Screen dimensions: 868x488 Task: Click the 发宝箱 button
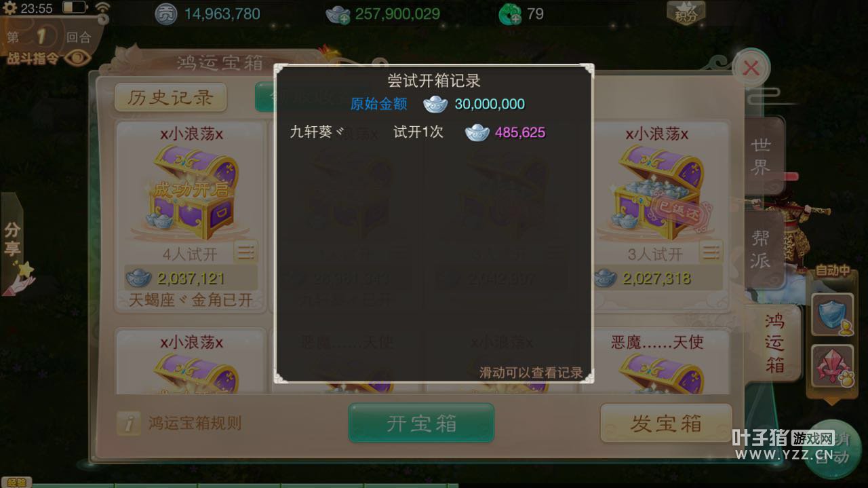click(x=666, y=423)
